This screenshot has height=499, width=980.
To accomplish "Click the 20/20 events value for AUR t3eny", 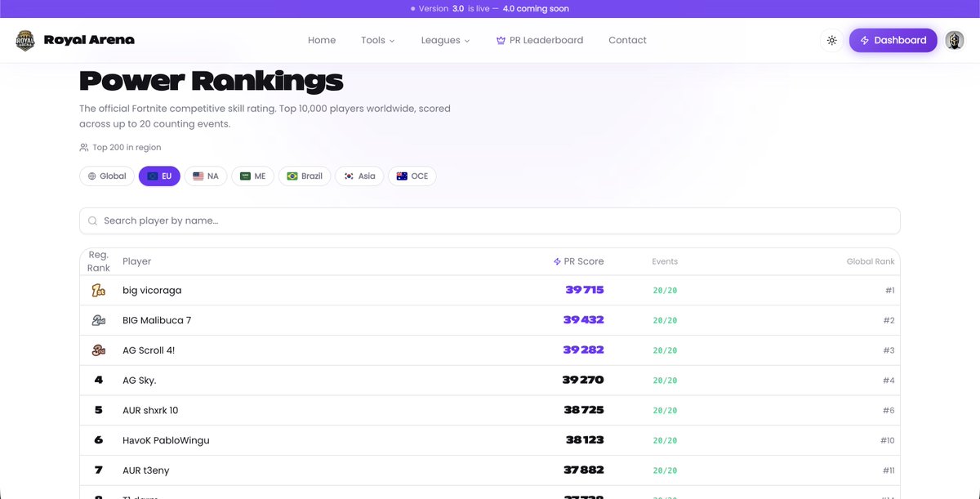I will tap(665, 470).
